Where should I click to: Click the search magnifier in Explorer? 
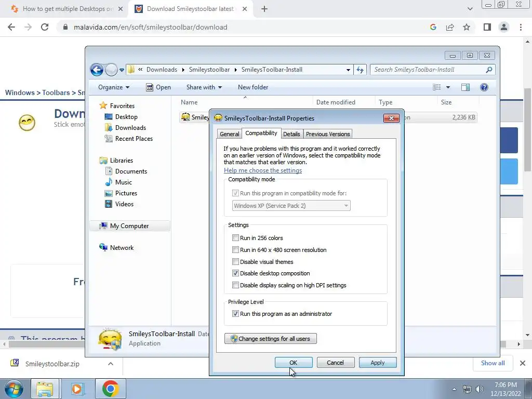[x=489, y=70]
